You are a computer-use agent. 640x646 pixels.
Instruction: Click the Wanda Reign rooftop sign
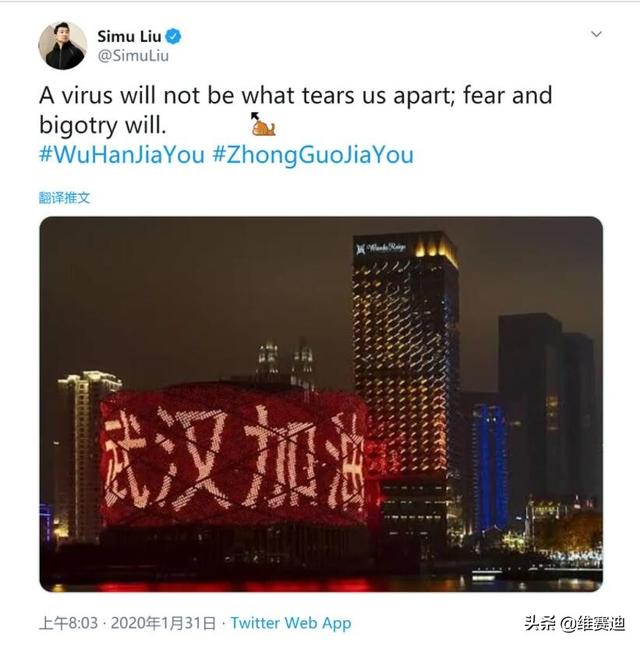pos(382,248)
